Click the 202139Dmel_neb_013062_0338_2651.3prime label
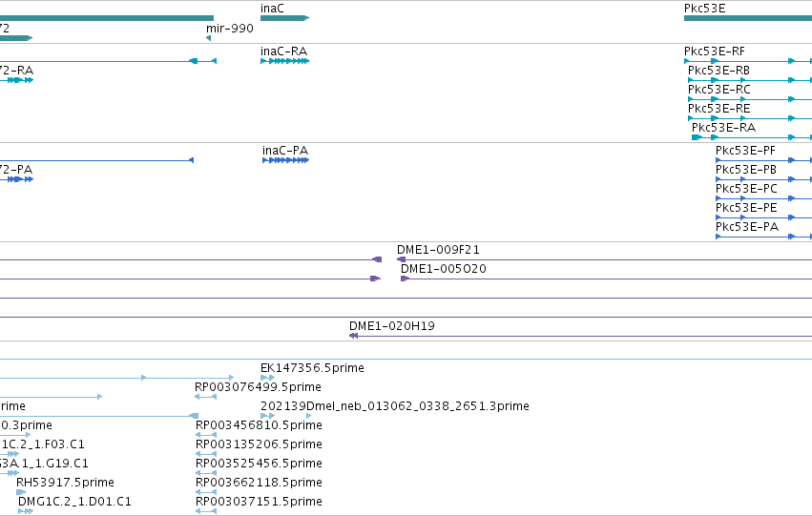The image size is (812, 516). point(395,405)
